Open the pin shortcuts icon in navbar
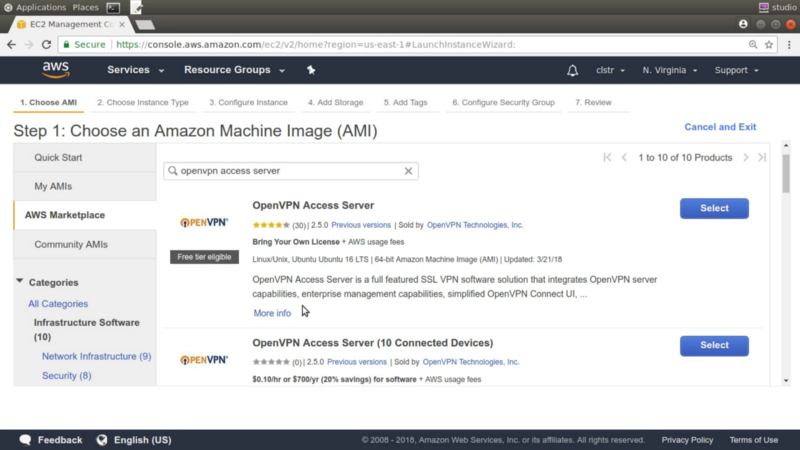Viewport: 800px width, 450px height. point(311,70)
